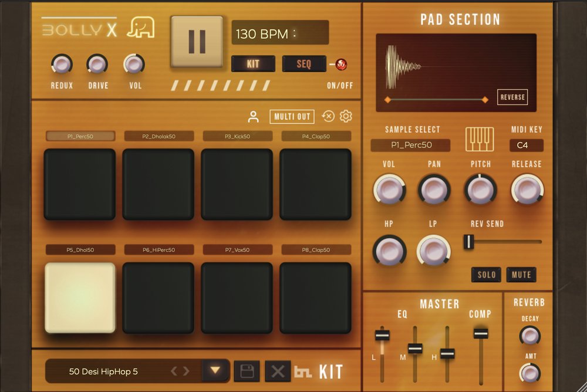Mute the current pad
This screenshot has height=392, width=587.
pyautogui.click(x=521, y=275)
